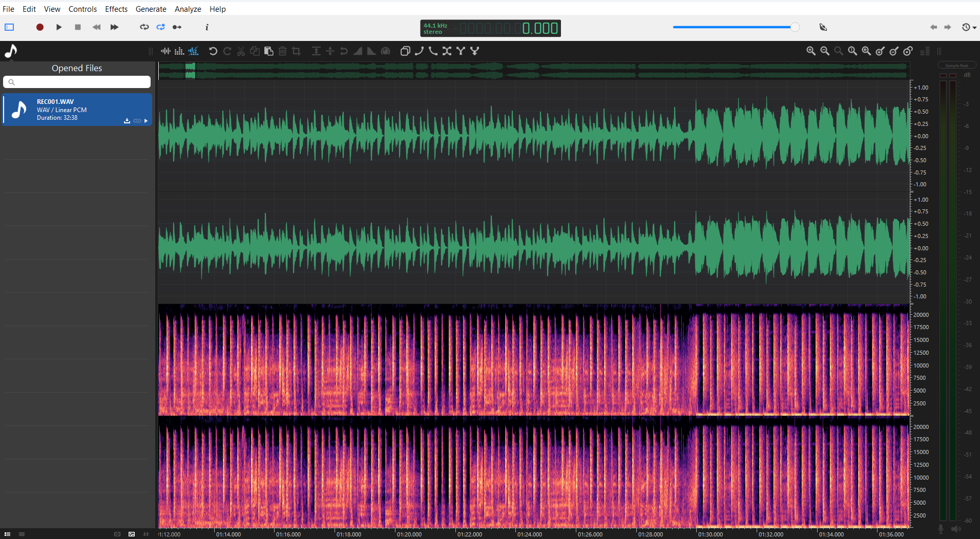The height and width of the screenshot is (539, 980).
Task: Click the Undo icon
Action: [x=213, y=51]
